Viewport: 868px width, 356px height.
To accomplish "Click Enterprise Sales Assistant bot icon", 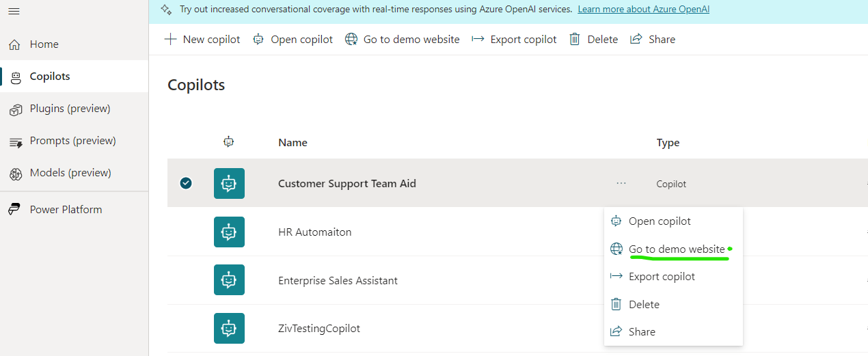I will click(x=229, y=280).
